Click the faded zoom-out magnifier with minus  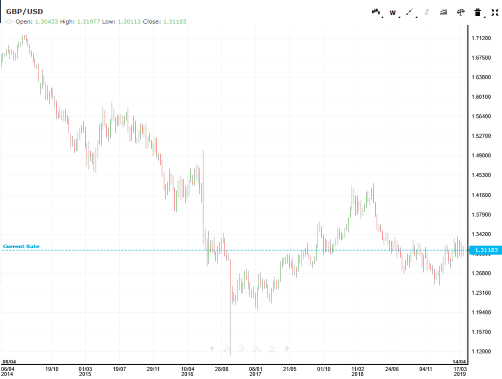click(242, 348)
